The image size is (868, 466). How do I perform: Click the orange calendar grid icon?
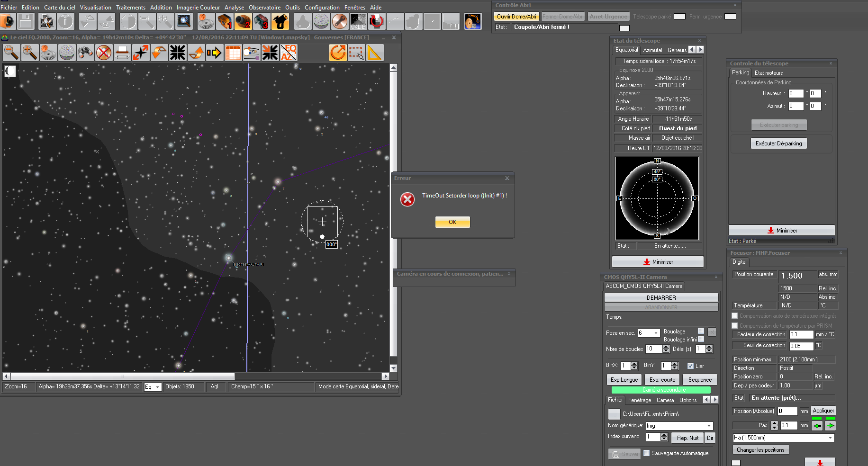point(233,53)
